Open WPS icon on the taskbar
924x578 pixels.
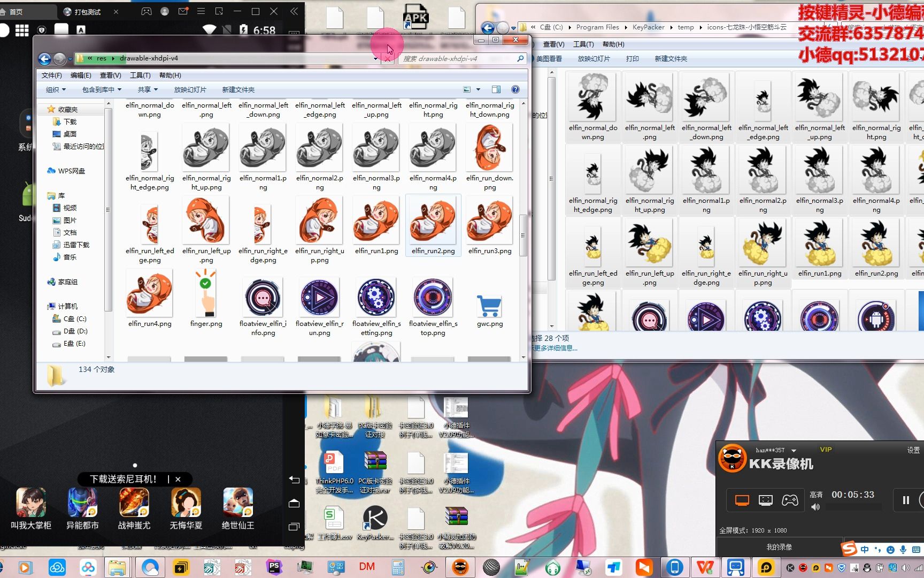point(705,566)
